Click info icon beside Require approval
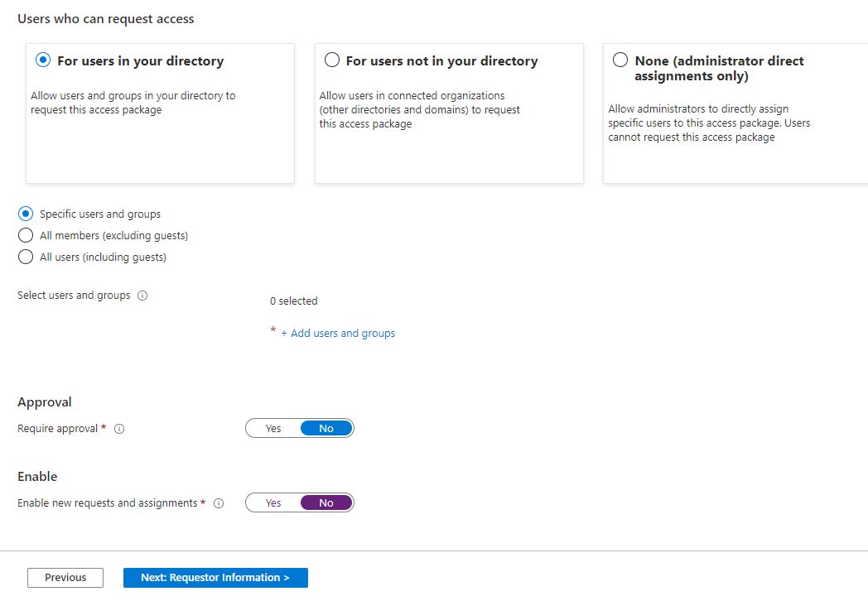Image resolution: width=868 pixels, height=601 pixels. tap(119, 429)
